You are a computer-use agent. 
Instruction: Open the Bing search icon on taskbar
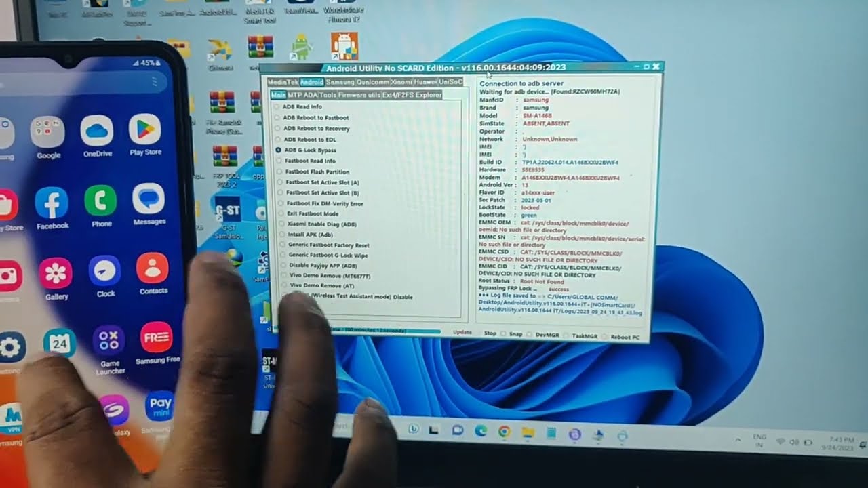point(412,428)
